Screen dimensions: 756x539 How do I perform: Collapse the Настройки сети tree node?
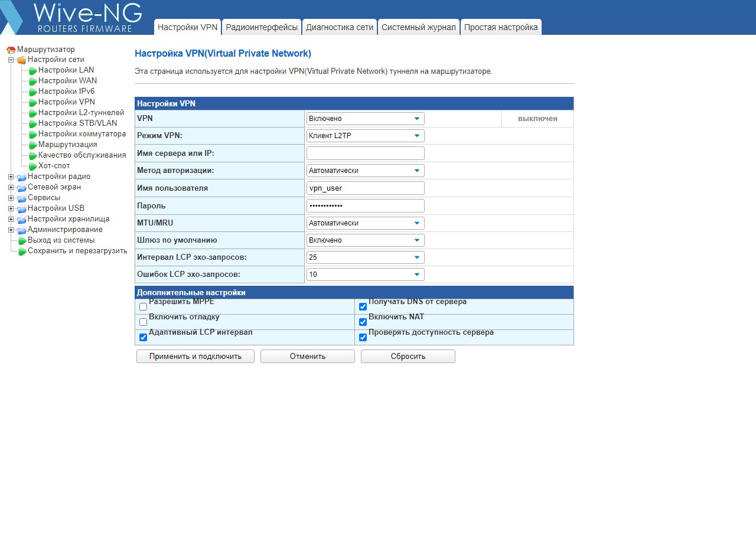coord(11,60)
